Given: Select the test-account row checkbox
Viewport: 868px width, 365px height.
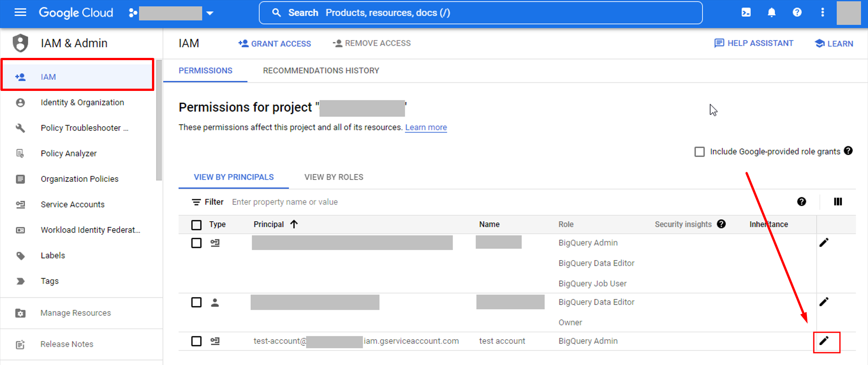Looking at the screenshot, I should 196,341.
